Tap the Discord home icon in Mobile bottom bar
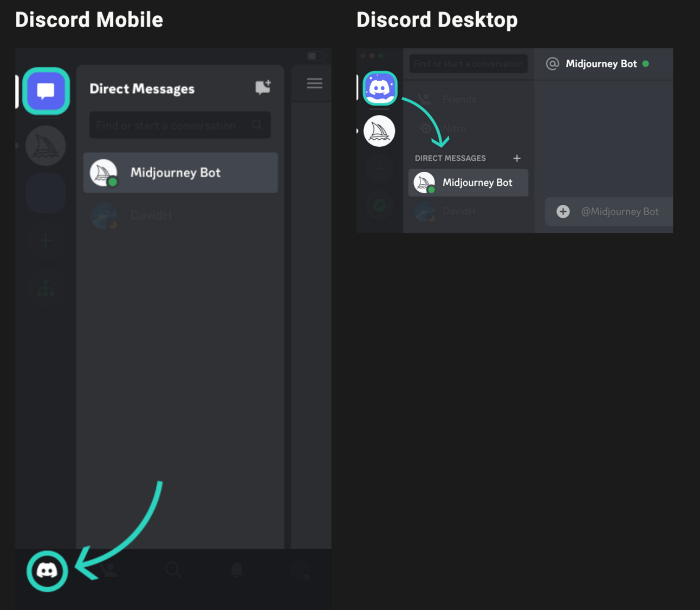This screenshot has width=700, height=610. (47, 571)
